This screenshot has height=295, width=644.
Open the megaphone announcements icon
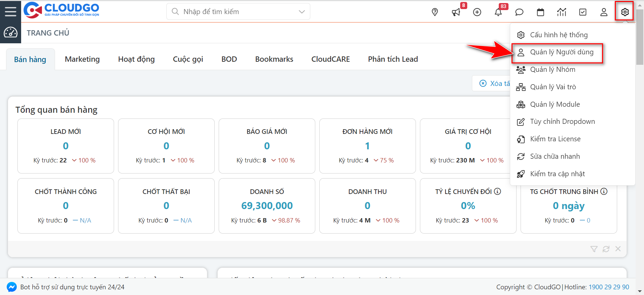click(456, 12)
